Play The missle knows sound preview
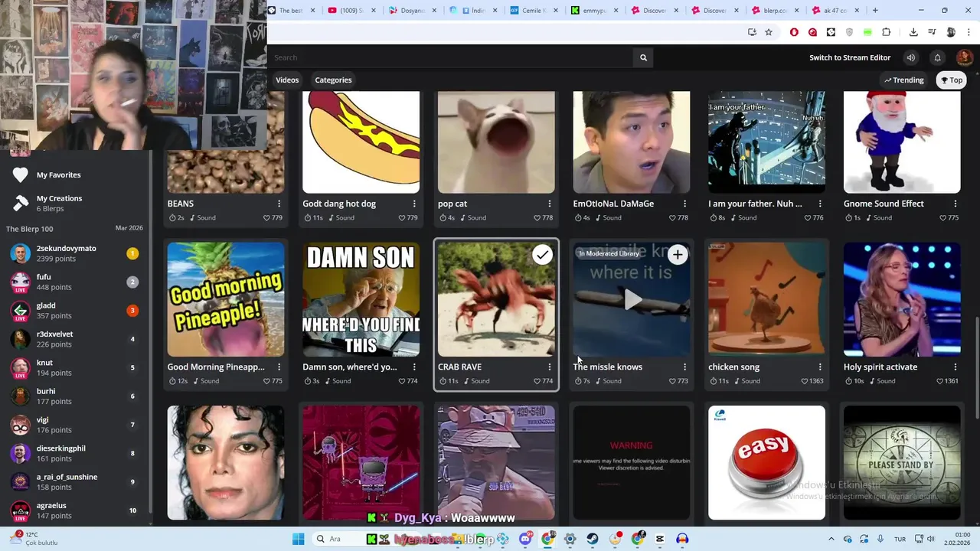980x551 pixels. coord(632,300)
